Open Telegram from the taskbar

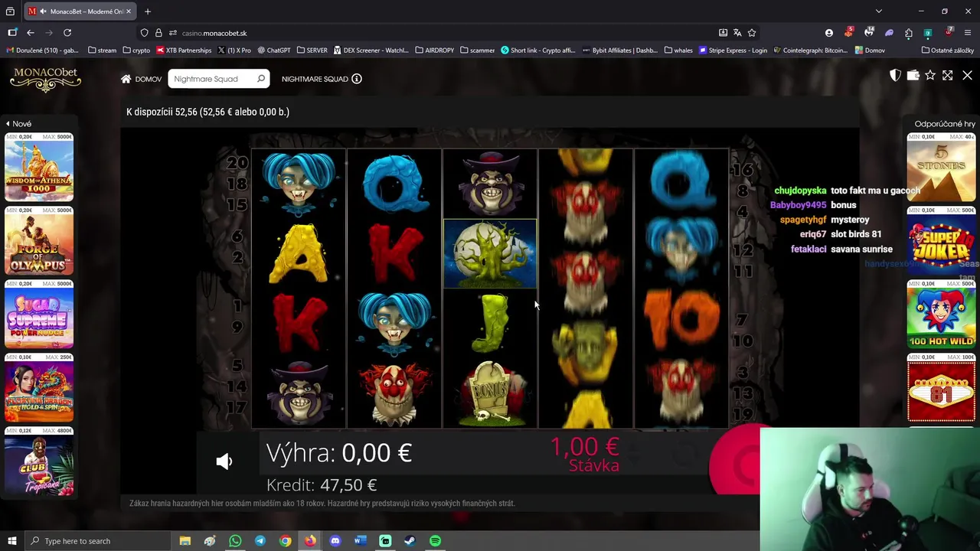coord(260,541)
